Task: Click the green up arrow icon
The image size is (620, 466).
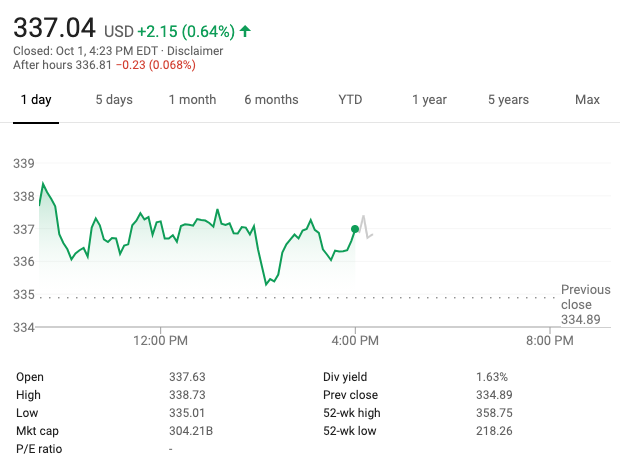Action: click(245, 31)
